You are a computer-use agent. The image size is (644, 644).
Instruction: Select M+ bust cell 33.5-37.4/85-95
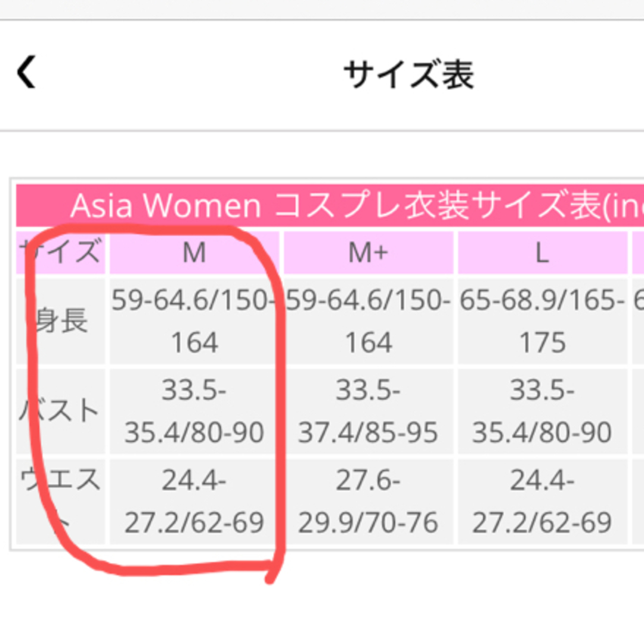click(368, 411)
